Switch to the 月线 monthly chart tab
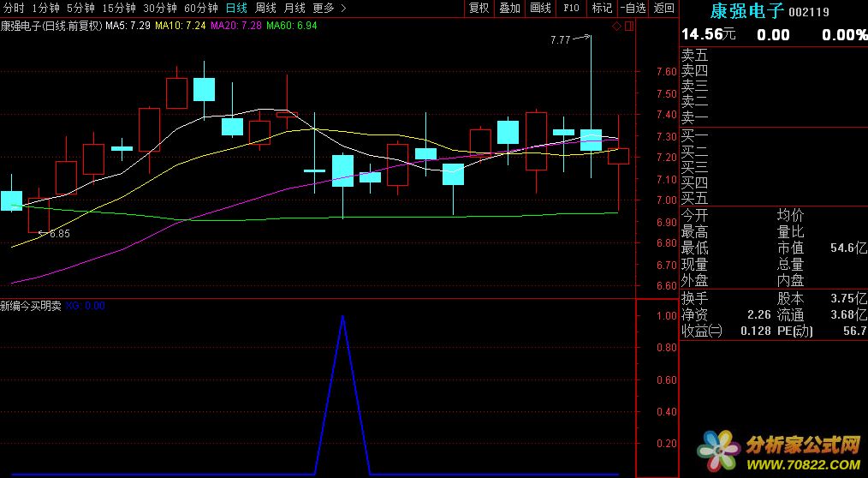 point(294,8)
